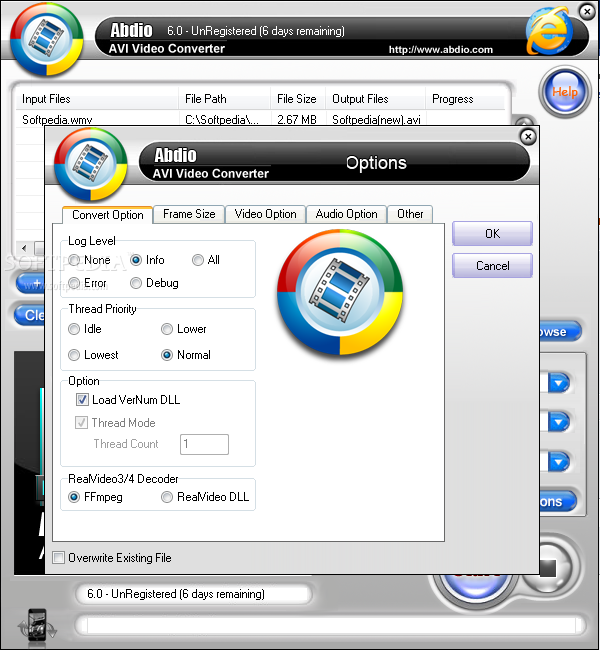600x650 pixels.
Task: Click the round Help button
Action: coord(565,92)
